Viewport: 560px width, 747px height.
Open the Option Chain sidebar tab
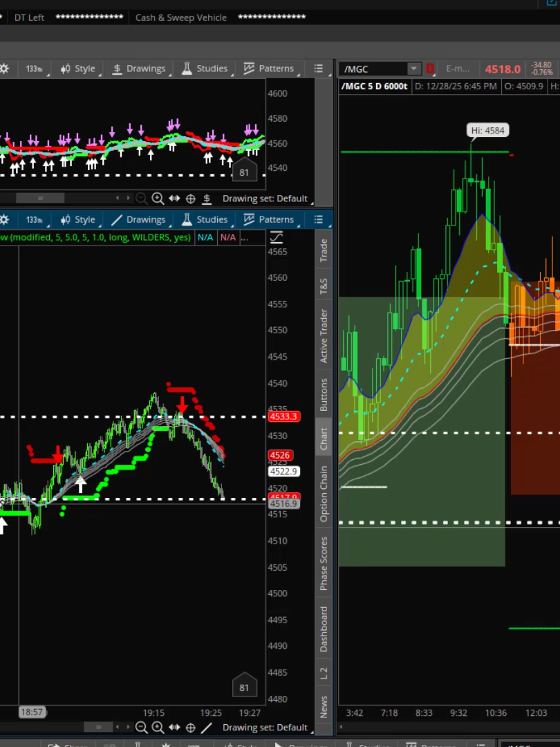click(324, 494)
